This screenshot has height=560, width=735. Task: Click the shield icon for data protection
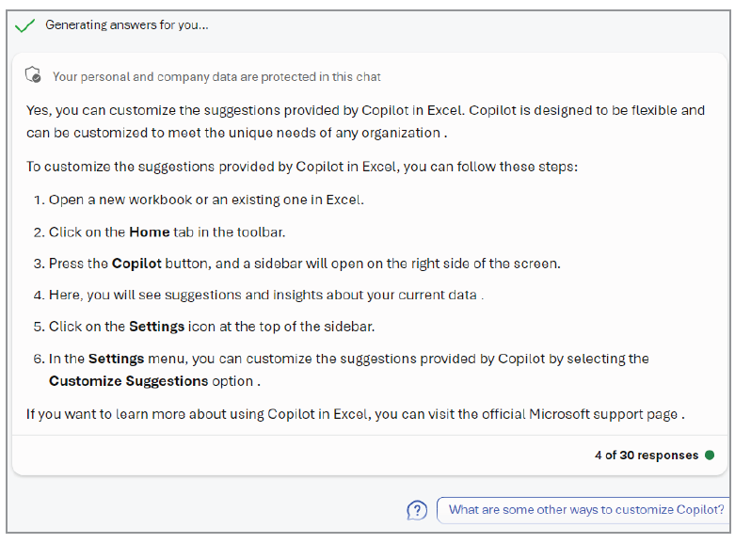(33, 75)
